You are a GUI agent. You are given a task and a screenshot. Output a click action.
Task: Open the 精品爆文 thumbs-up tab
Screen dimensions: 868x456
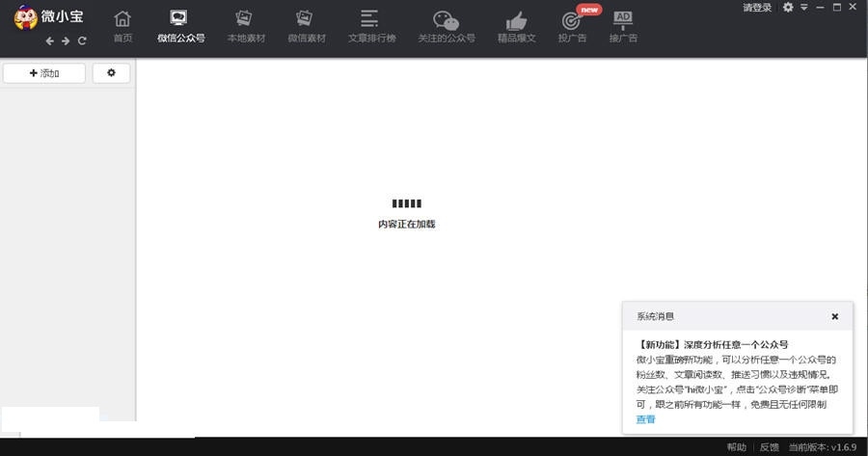[516, 26]
